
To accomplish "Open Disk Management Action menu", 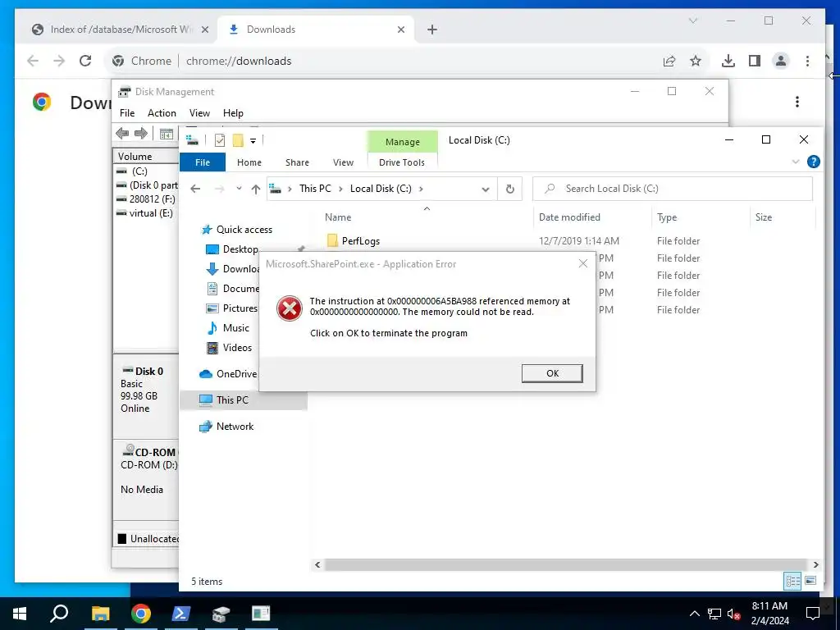I will [162, 113].
